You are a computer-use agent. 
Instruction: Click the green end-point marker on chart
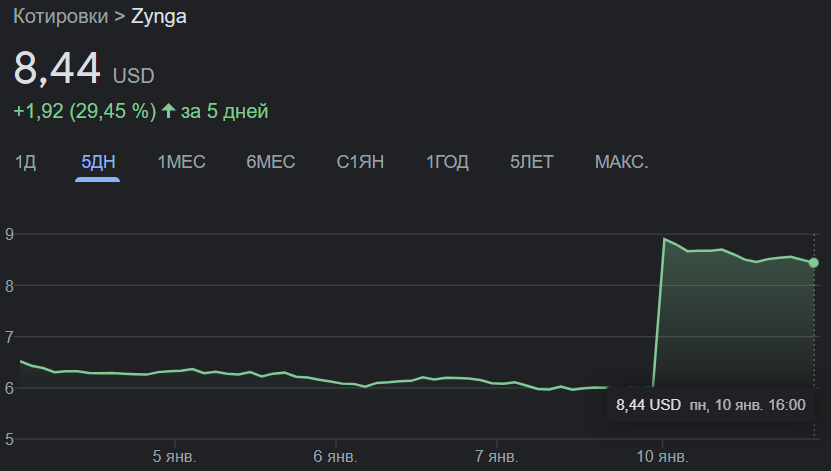pyautogui.click(x=814, y=263)
